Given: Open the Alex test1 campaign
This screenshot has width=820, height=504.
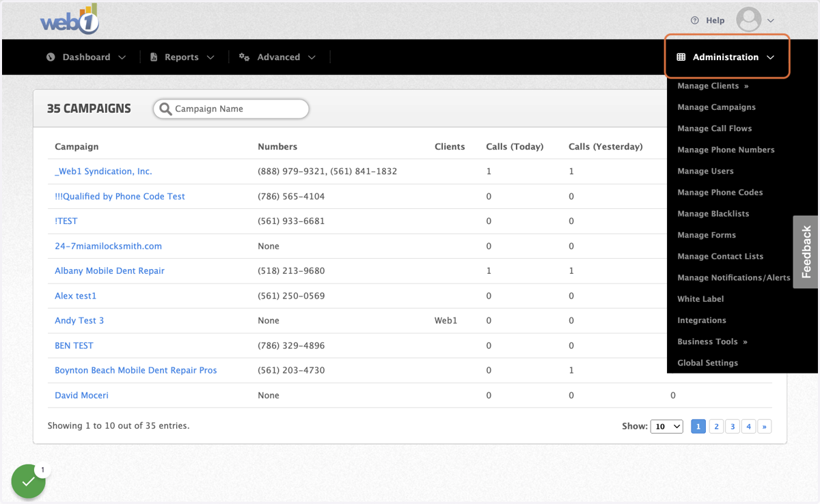Looking at the screenshot, I should 75,296.
